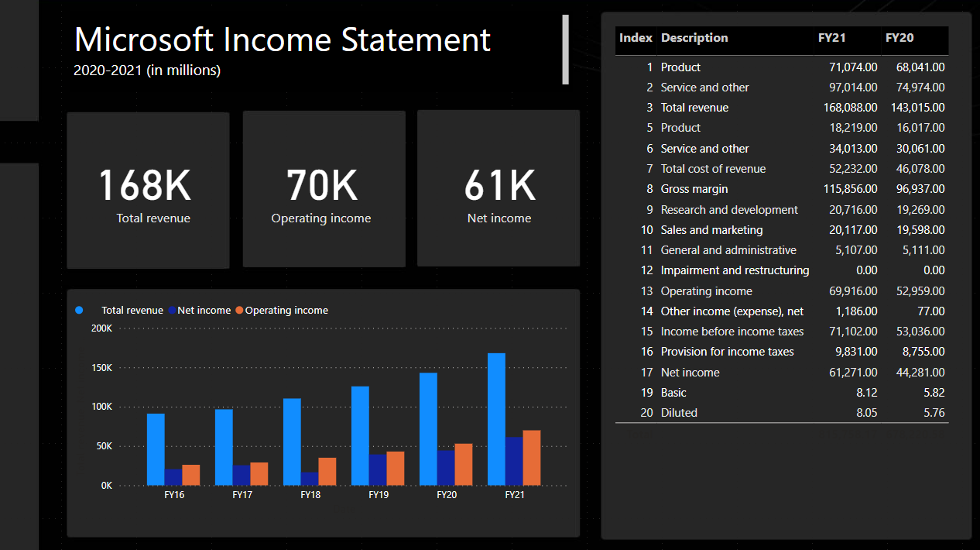Select the Operating income legend marker
This screenshot has height=550, width=980.
coord(242,310)
